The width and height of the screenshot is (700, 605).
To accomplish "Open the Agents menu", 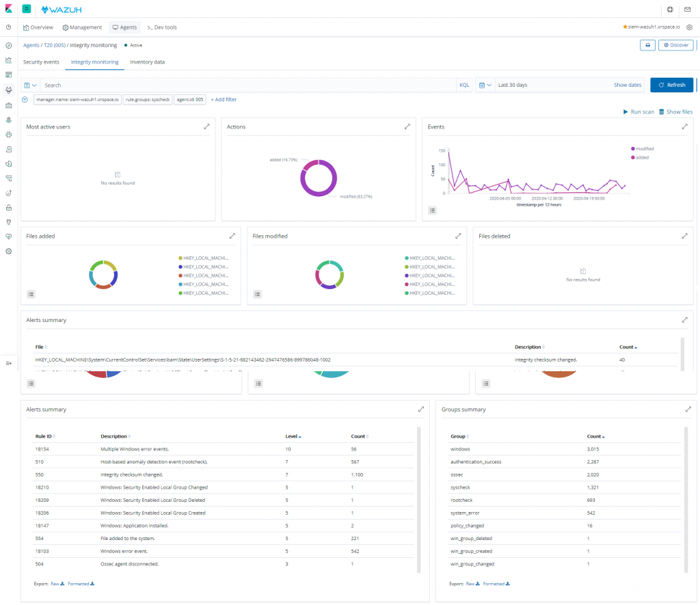I will (124, 27).
